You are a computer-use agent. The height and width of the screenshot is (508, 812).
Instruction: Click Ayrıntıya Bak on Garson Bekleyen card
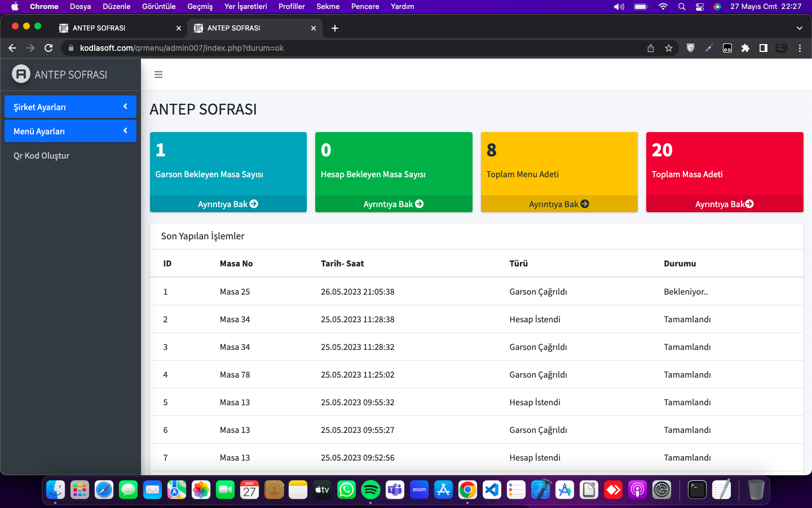click(228, 204)
